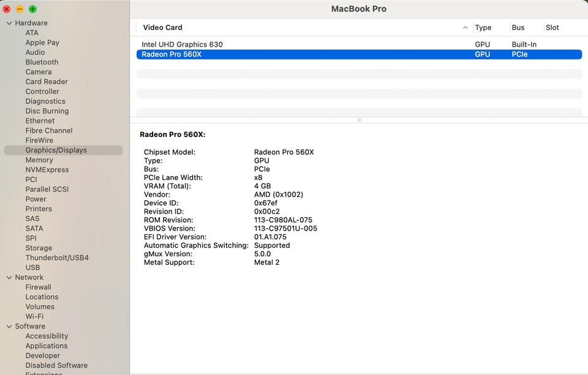Click the Network category label
This screenshot has width=588, height=375.
point(29,277)
